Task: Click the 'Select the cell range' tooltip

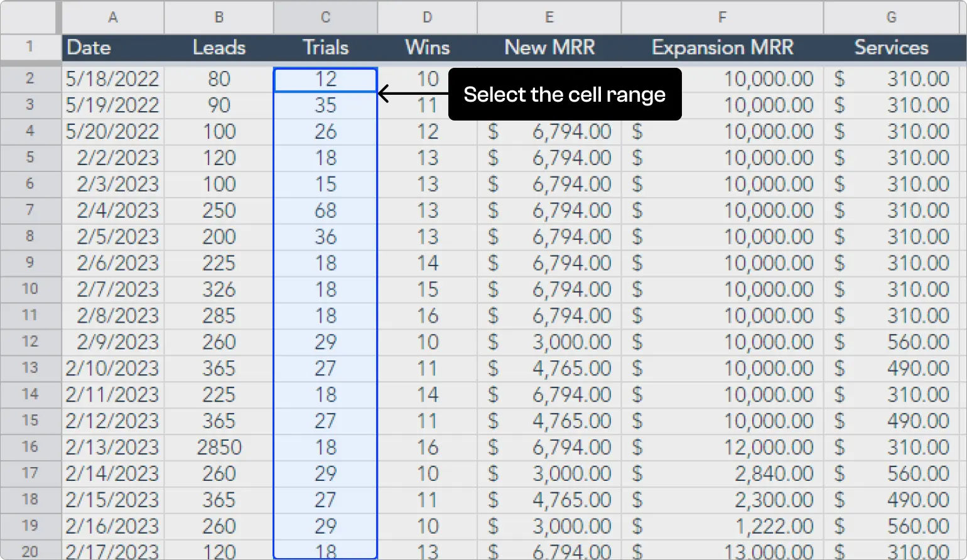Action: (x=565, y=94)
